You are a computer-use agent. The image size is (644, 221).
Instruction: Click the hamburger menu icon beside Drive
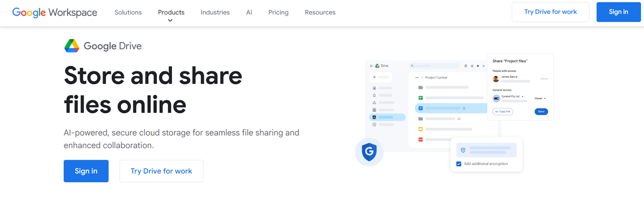371,66
